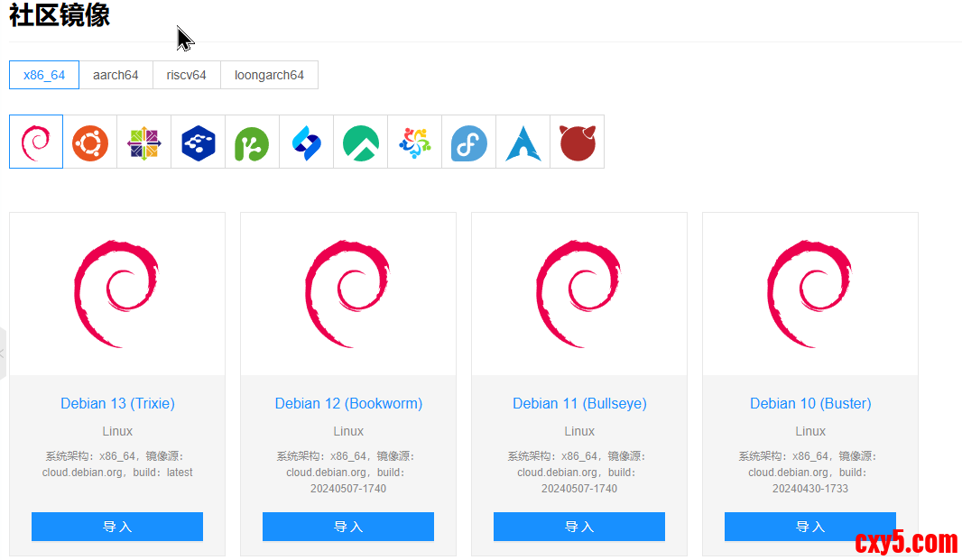Image resolution: width=962 pixels, height=560 pixels.
Task: Open the Debian 11 (Bullseye) link
Action: (x=579, y=403)
